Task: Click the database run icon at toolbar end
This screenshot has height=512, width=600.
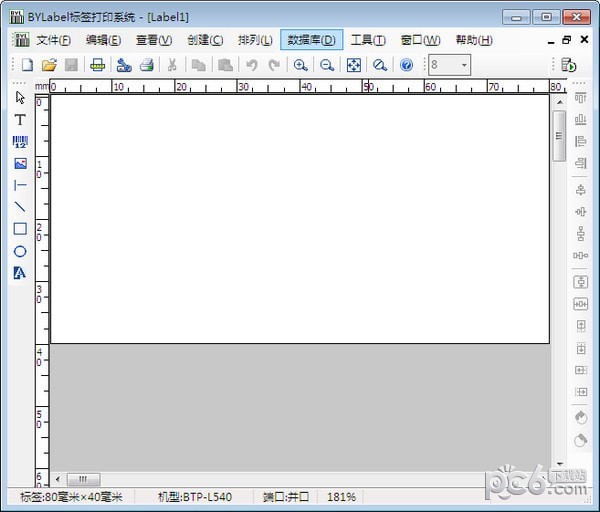Action: coord(569,65)
